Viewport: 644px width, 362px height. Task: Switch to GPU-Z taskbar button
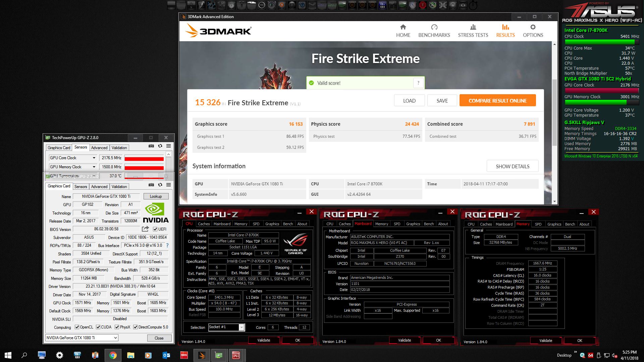click(x=219, y=355)
